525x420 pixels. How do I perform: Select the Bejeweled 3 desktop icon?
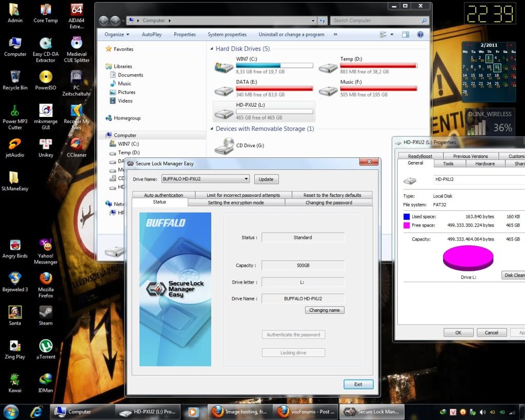pos(15,283)
